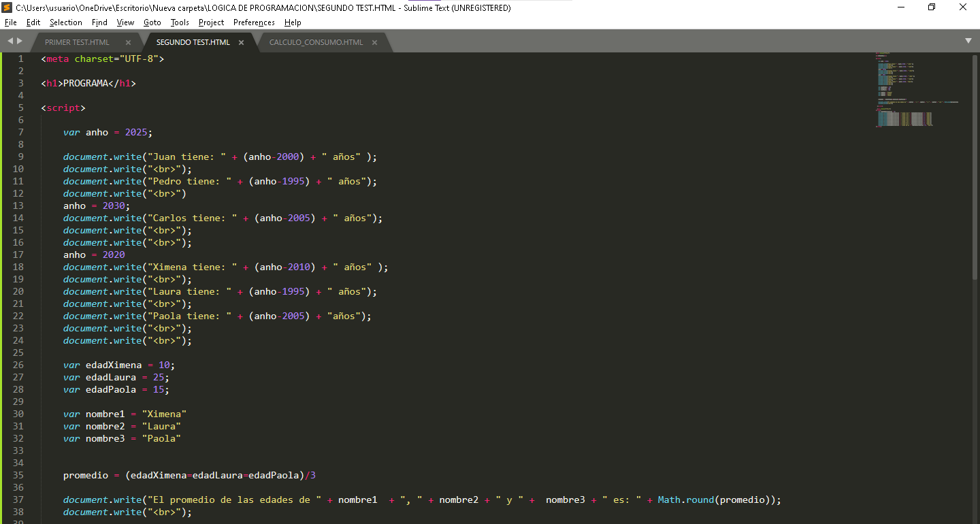Click the vertical scrollbar thumb
Image resolution: width=980 pixels, height=524 pixels.
point(975,167)
